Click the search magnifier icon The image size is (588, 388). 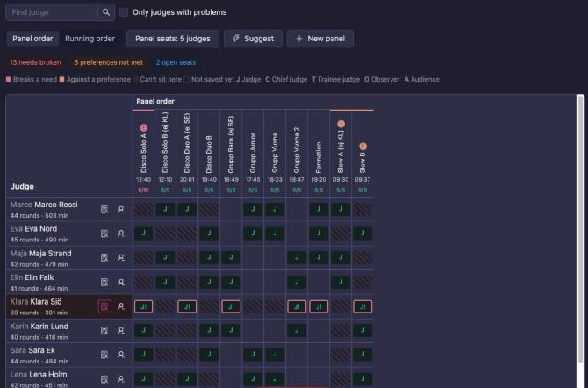point(106,12)
